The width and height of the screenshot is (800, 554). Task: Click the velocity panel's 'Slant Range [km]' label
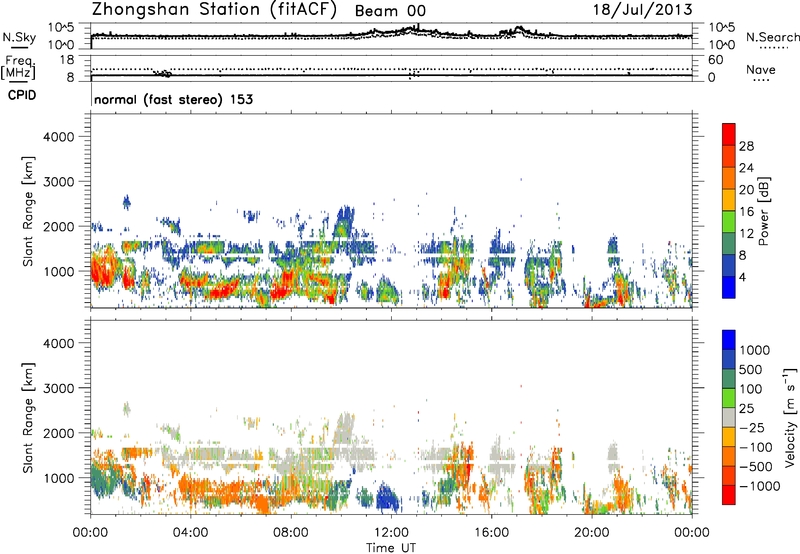(x=28, y=418)
